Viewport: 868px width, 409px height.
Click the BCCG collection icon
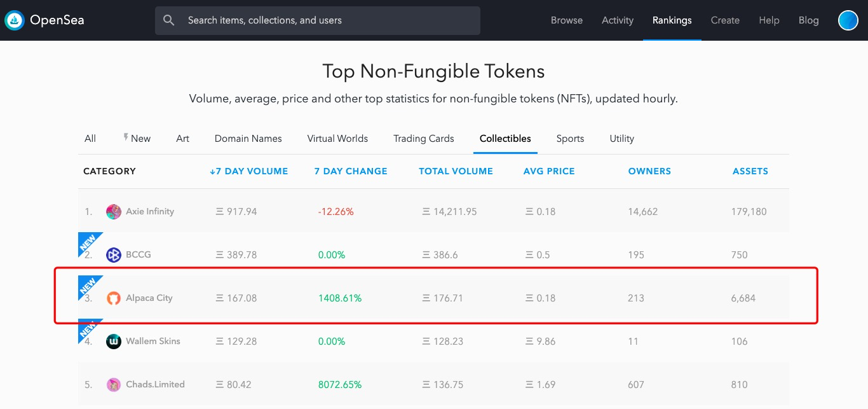pyautogui.click(x=114, y=255)
